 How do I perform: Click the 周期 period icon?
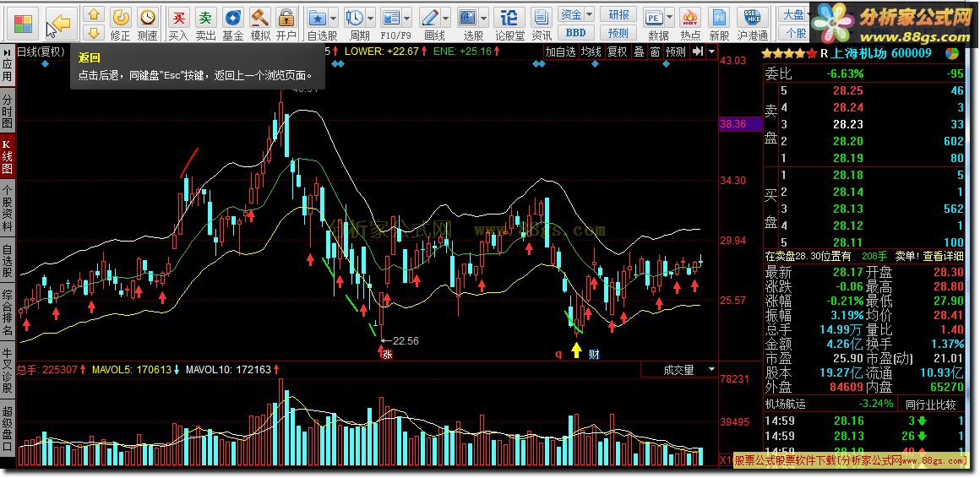[x=355, y=17]
